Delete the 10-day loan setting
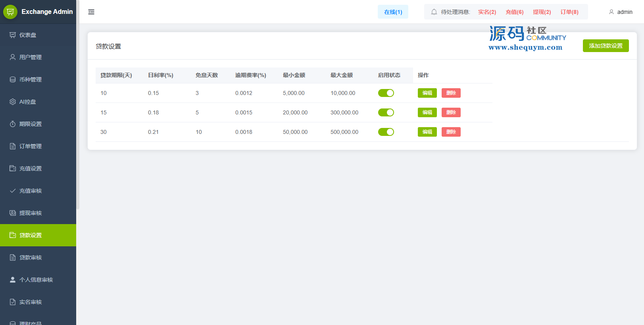The height and width of the screenshot is (325, 644). pos(451,93)
